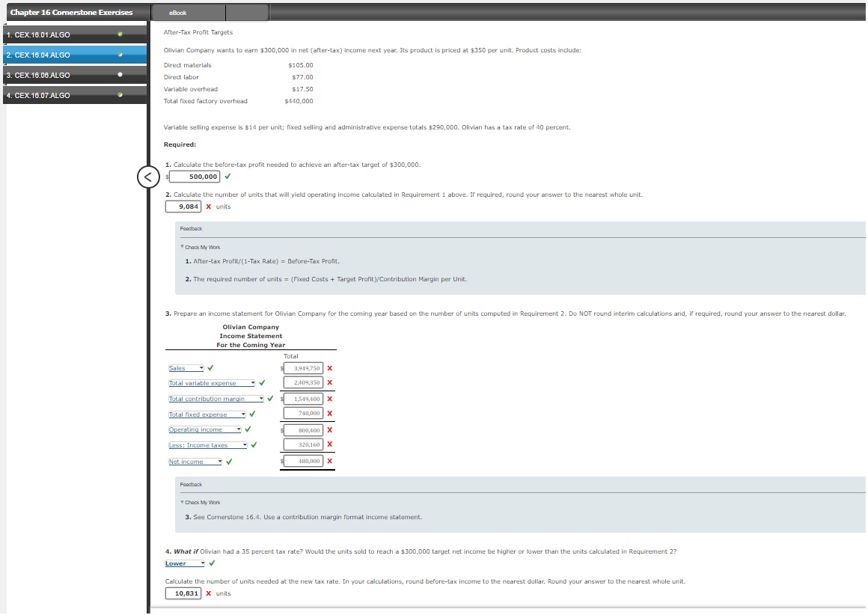Click the red X next to 10,831 units
The image size is (868, 615).
[x=209, y=593]
